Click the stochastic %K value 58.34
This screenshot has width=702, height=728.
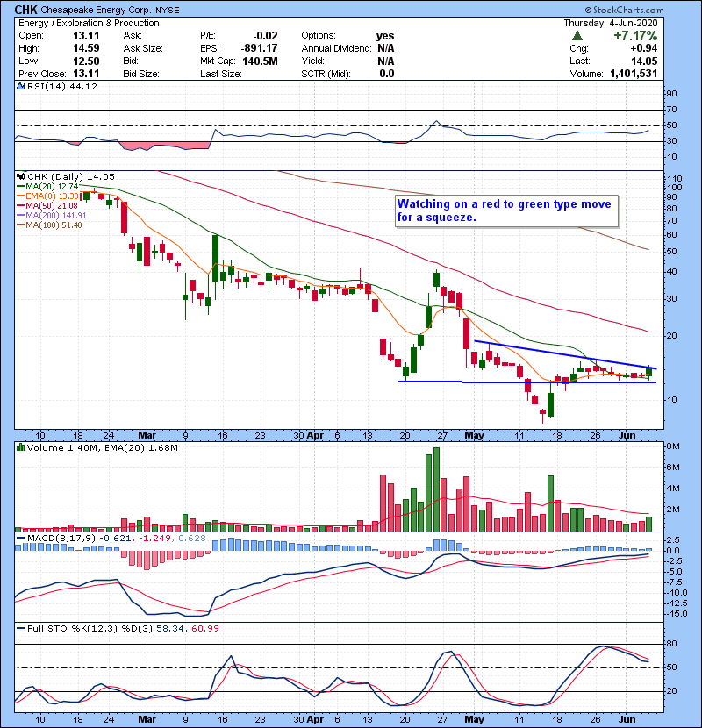pyautogui.click(x=170, y=628)
